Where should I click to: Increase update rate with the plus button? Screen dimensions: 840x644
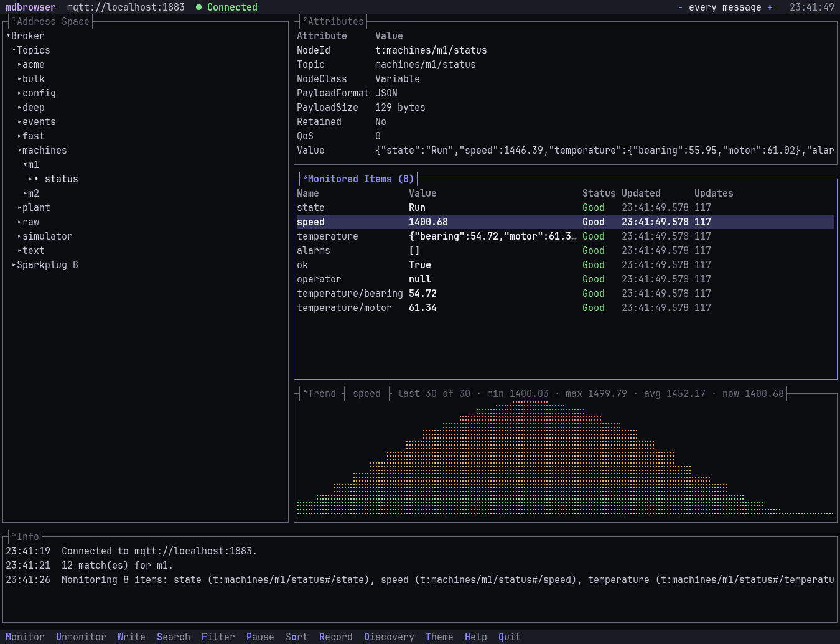[x=770, y=7]
